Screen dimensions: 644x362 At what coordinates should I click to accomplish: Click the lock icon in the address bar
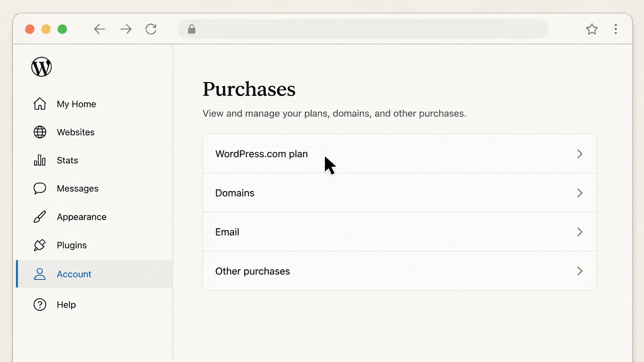[192, 29]
